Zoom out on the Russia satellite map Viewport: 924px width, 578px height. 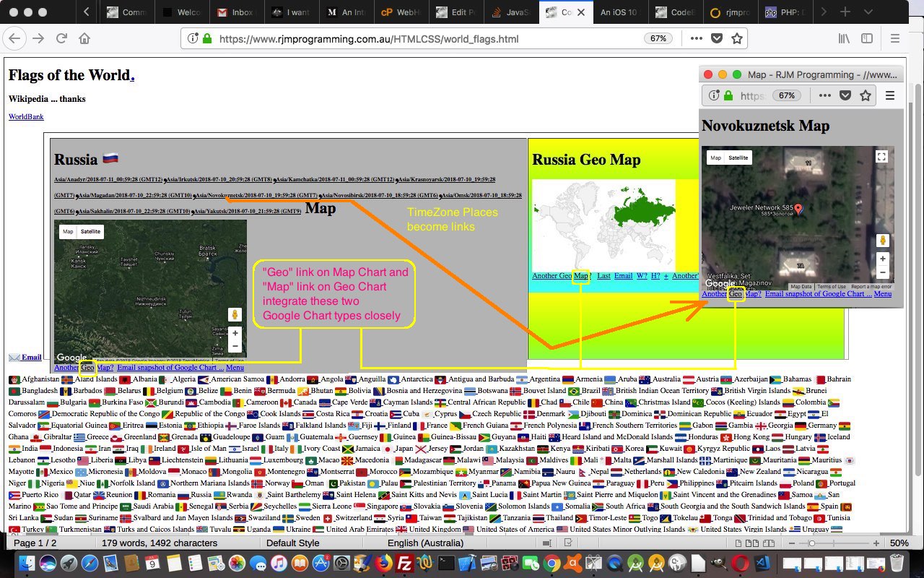(x=235, y=346)
